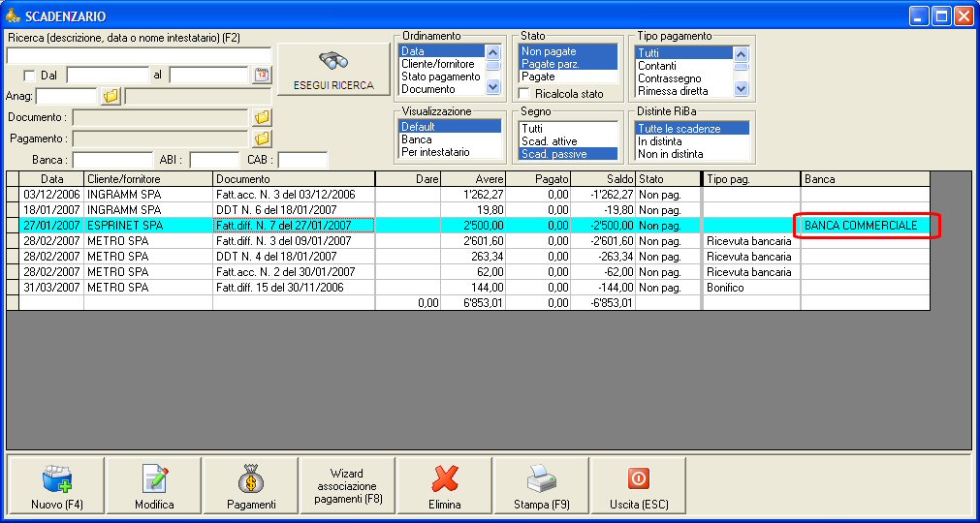The image size is (980, 523).
Task: Click ESPRINET SPA cell
Action: coord(148,226)
